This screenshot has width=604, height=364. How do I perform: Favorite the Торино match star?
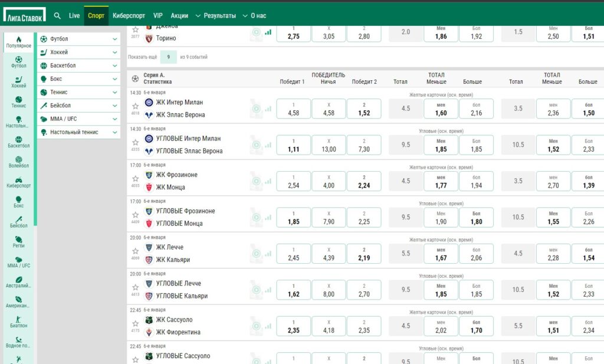[x=135, y=29]
